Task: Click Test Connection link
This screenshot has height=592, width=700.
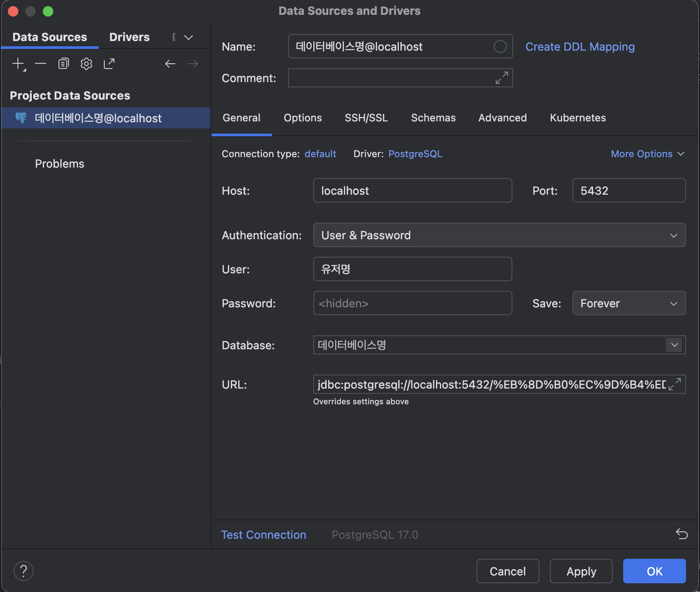Action: tap(264, 535)
